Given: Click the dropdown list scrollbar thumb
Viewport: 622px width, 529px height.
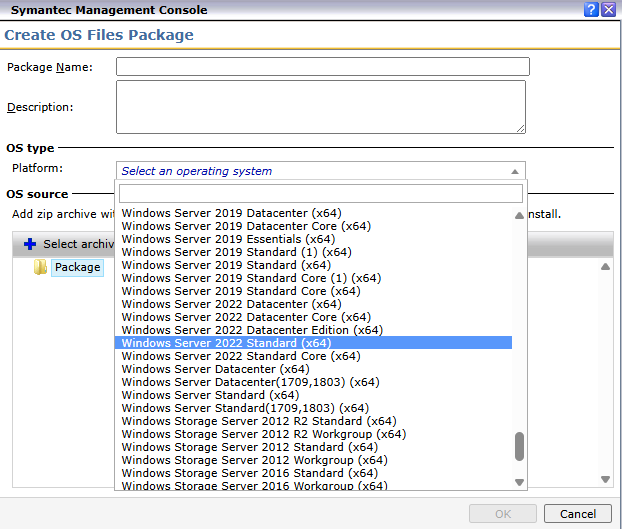Looking at the screenshot, I should (519, 447).
